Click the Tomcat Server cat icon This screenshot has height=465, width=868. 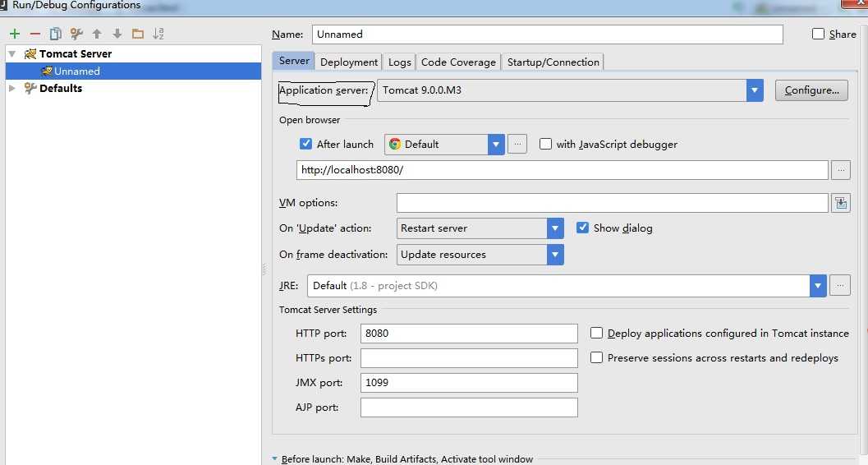point(30,53)
